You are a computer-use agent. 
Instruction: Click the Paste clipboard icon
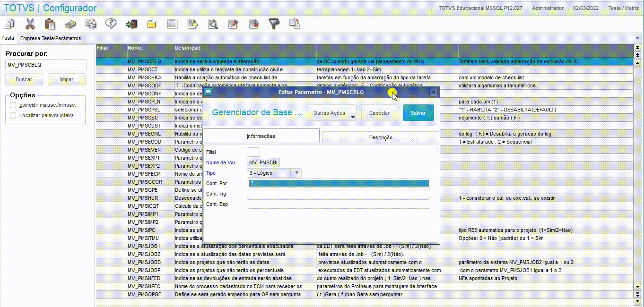(x=50, y=24)
